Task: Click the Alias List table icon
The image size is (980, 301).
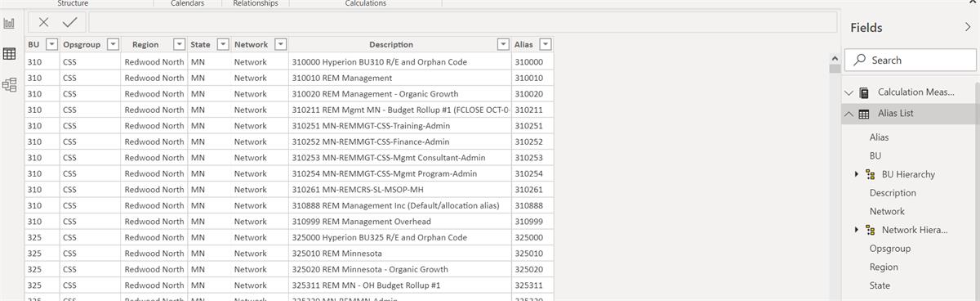Action: [864, 115]
